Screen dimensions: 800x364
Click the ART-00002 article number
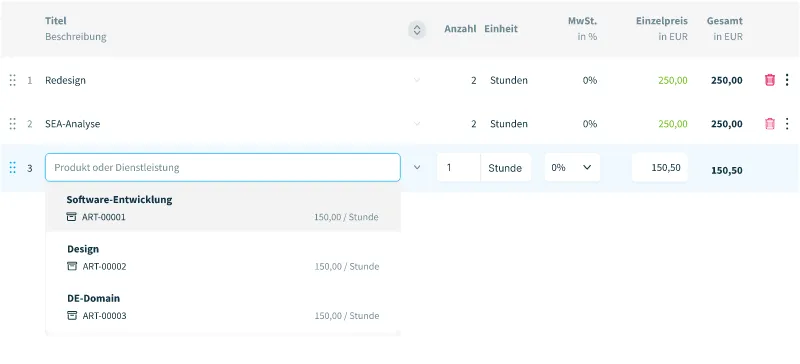tap(104, 266)
